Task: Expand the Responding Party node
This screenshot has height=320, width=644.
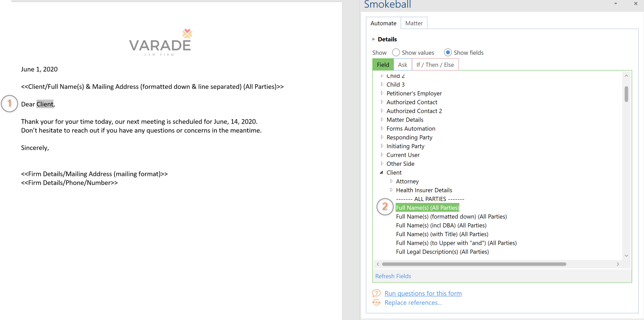Action: coord(382,137)
